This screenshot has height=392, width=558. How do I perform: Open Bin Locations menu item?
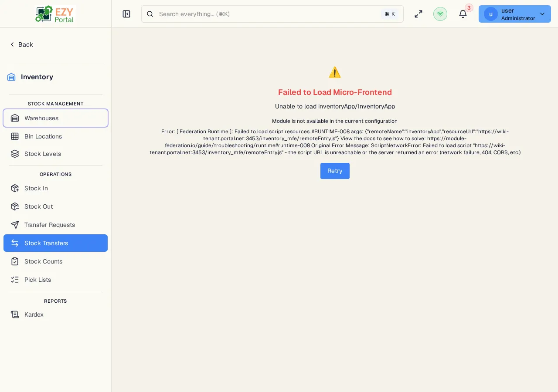click(x=55, y=136)
